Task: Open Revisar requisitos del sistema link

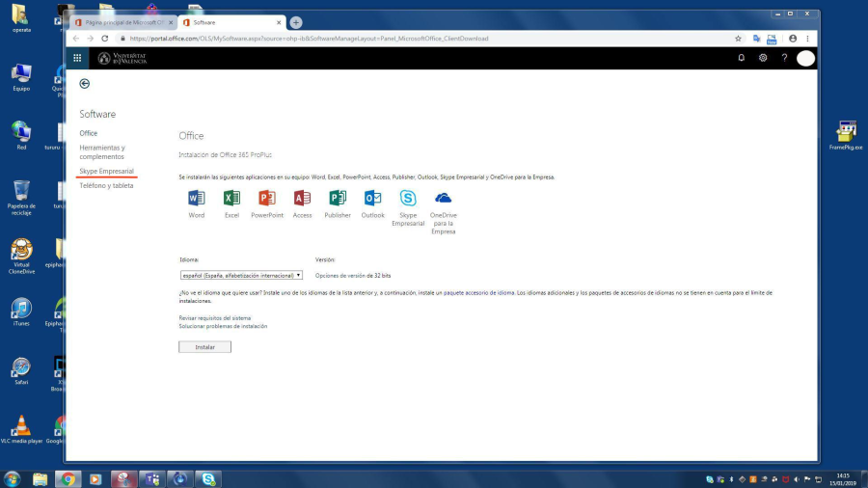Action: pyautogui.click(x=215, y=318)
